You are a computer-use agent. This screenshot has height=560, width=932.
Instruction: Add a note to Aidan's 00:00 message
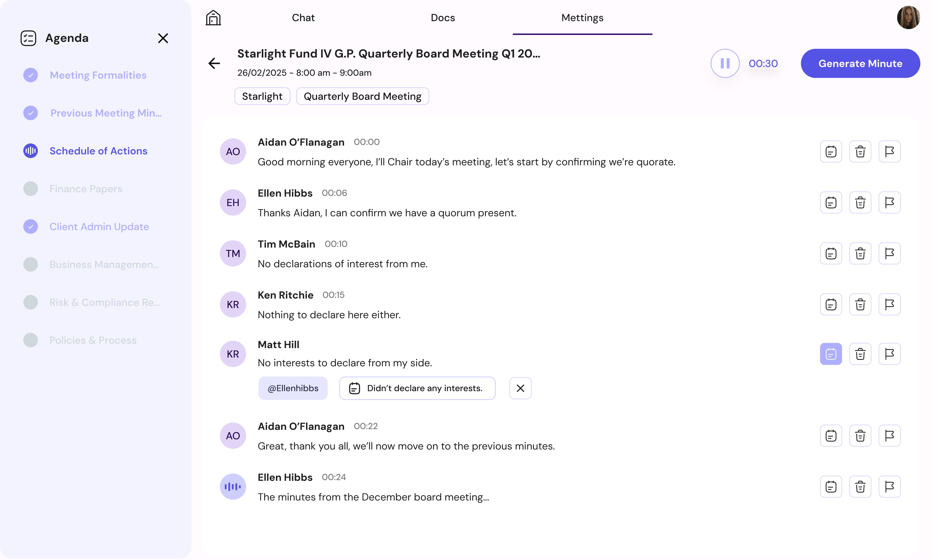[831, 152]
